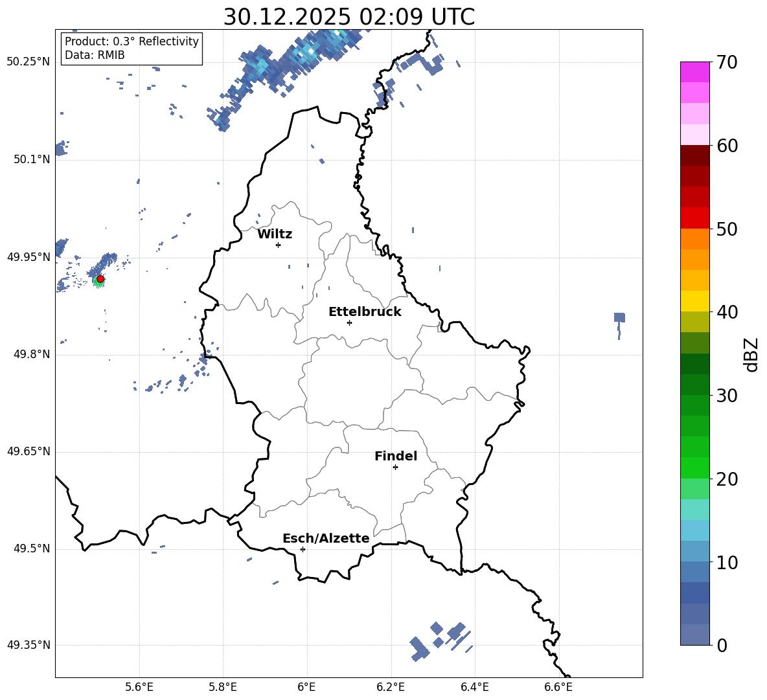Click the 49.5°N latitude label
This screenshot has height=700, width=767.
coord(31,549)
